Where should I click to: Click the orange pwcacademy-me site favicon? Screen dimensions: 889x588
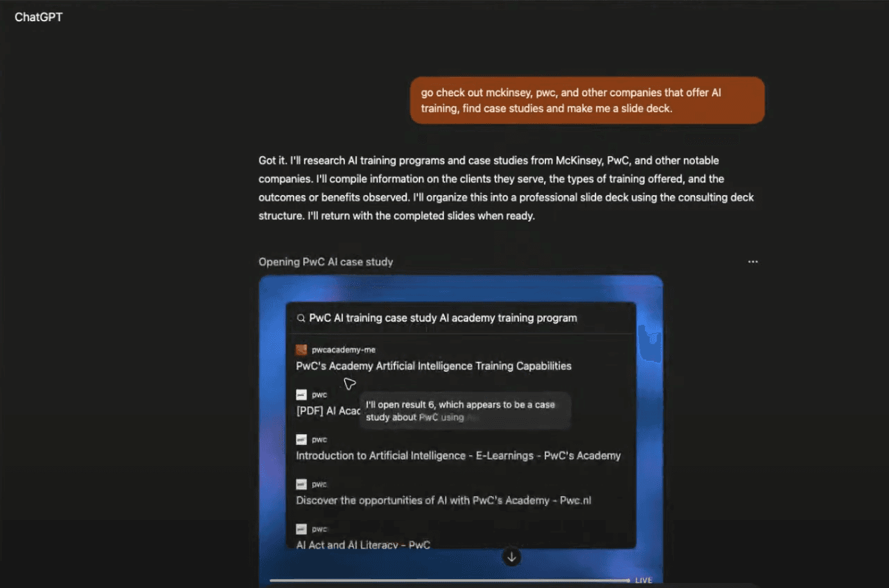point(301,349)
